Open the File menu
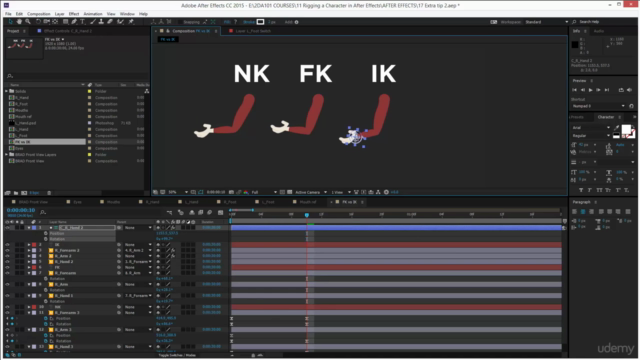Image resolution: width=640 pixels, height=360 pixels. [8, 14]
